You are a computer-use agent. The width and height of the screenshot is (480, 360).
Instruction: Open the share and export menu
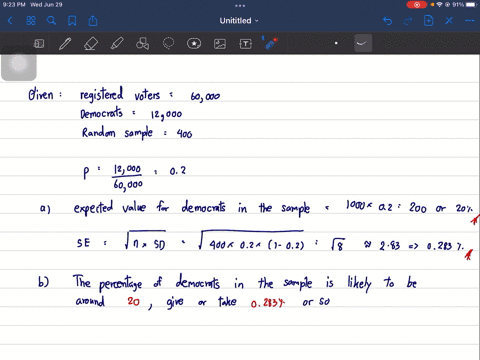coord(93,21)
